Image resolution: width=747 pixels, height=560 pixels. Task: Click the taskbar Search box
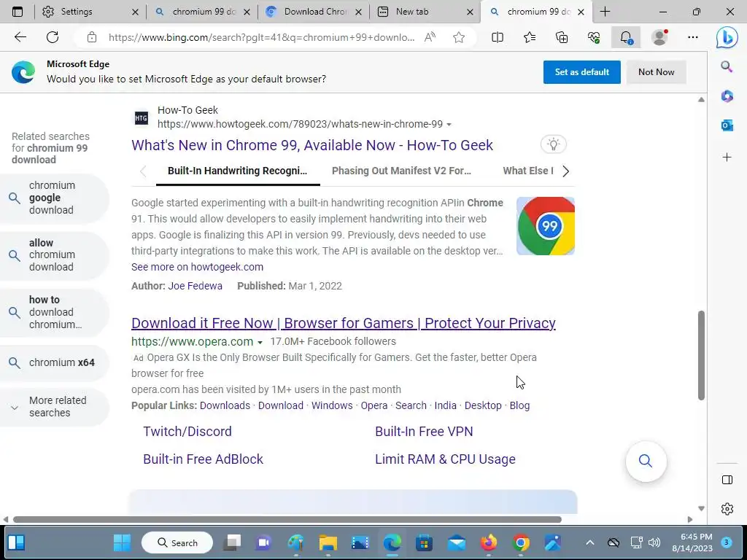(177, 542)
